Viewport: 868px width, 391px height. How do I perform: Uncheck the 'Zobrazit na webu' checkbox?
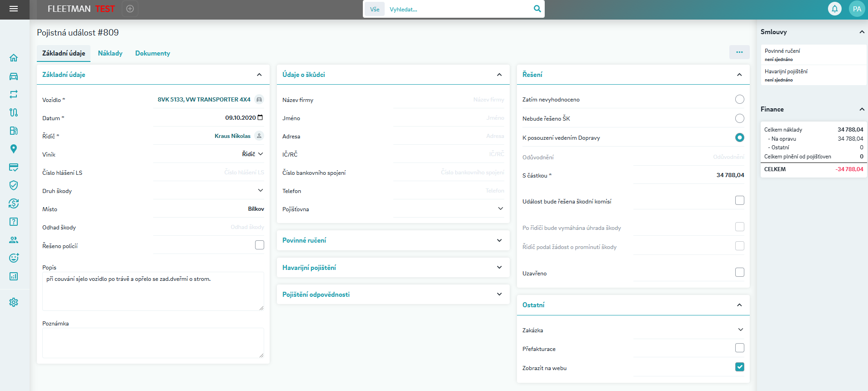point(739,367)
